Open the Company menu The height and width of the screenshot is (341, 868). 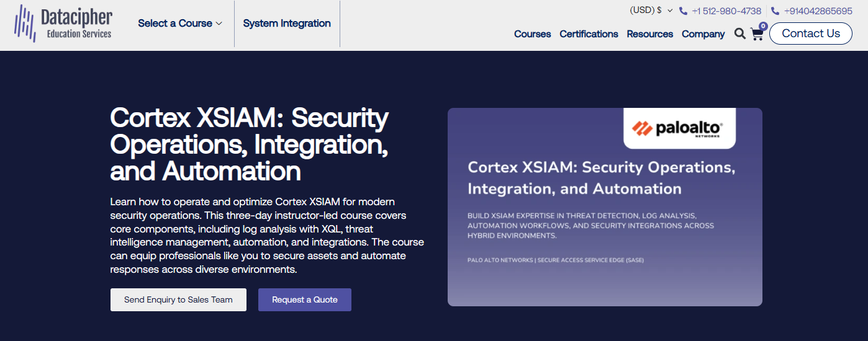[703, 34]
